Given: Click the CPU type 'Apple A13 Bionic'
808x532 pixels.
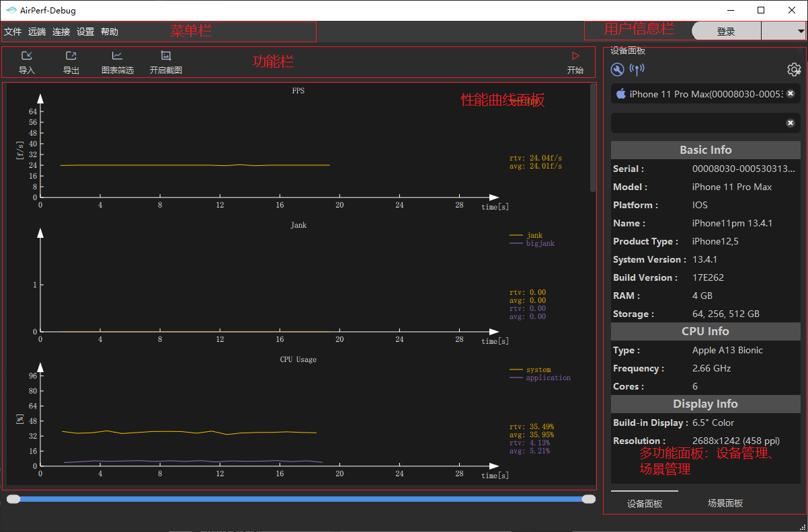Looking at the screenshot, I should point(727,350).
